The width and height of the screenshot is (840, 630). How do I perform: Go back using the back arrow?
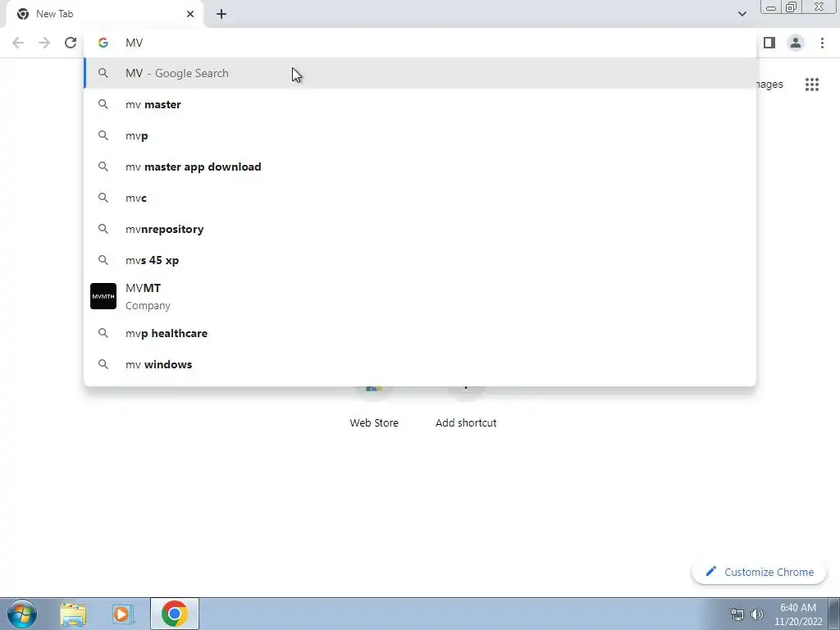(18, 43)
